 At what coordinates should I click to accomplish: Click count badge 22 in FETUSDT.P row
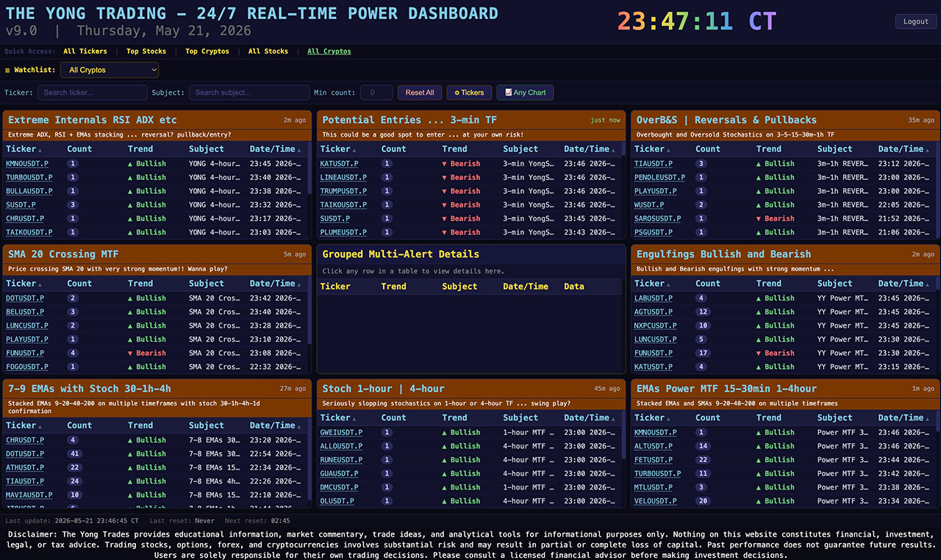tap(703, 460)
